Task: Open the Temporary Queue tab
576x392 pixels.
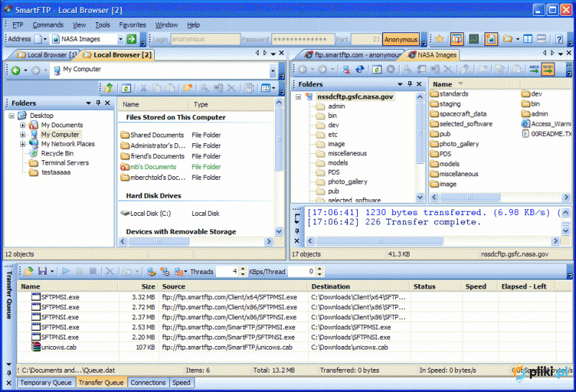Action: [x=46, y=383]
